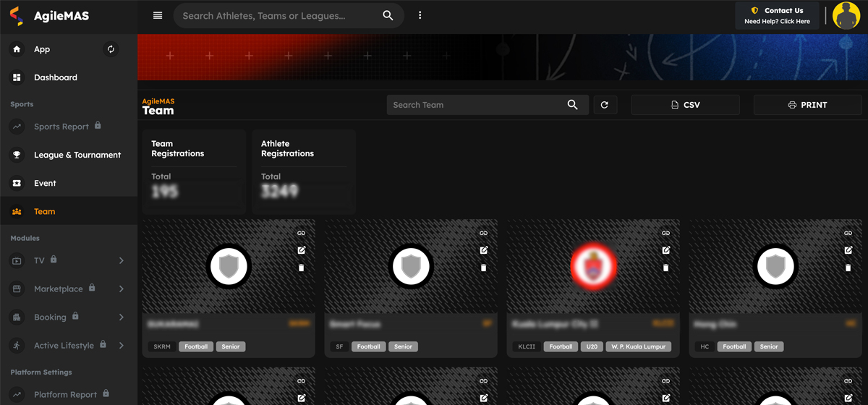Screen dimensions: 868x405
Task: Open Dashboard from the sidebar
Action: pyautogui.click(x=55, y=77)
